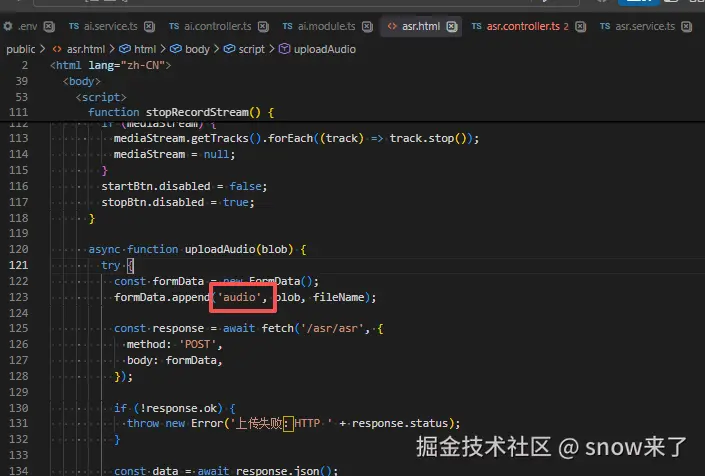This screenshot has width=705, height=476.
Task: Open the body element breadcrumb
Action: coord(197,49)
